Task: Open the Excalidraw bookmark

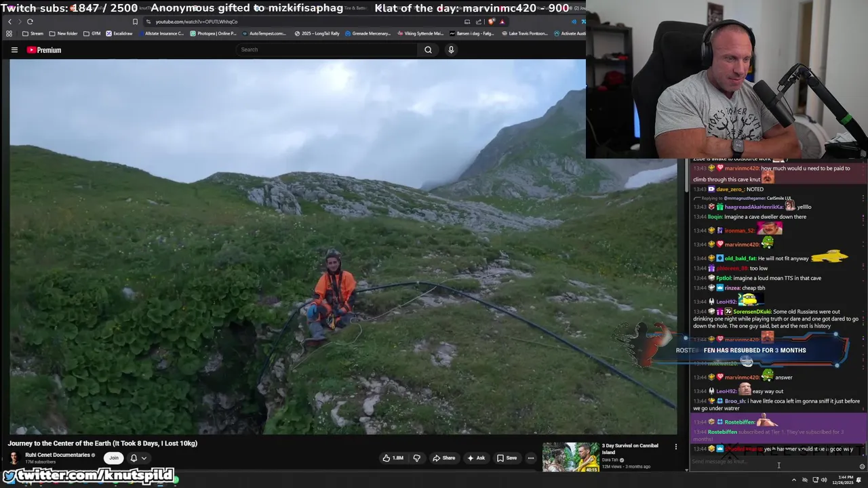Action: tap(119, 33)
